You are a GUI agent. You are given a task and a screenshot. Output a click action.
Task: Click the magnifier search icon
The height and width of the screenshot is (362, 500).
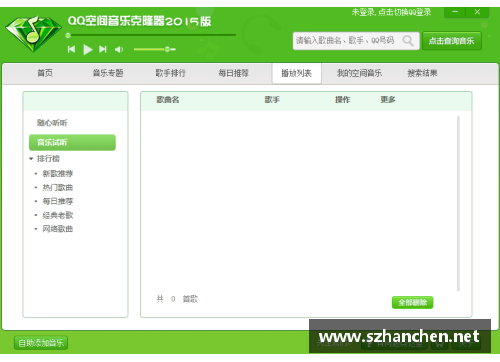[408, 41]
